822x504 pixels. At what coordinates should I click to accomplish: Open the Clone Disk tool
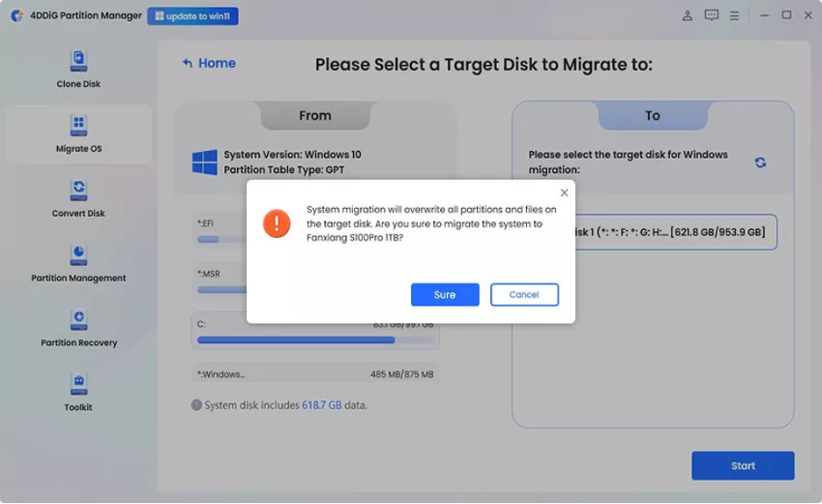79,69
